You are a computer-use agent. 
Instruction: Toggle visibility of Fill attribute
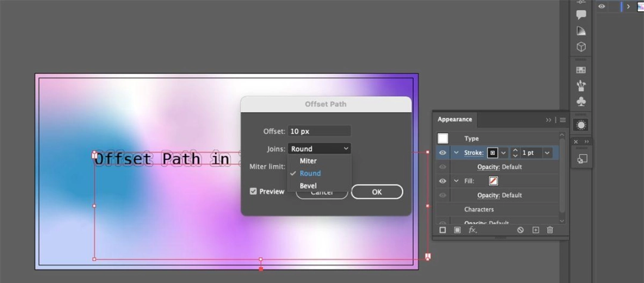442,181
